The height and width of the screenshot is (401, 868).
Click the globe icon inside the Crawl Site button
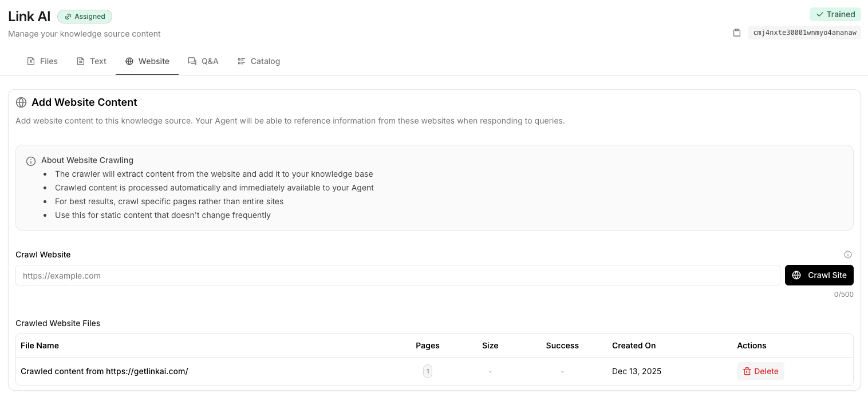tap(796, 275)
